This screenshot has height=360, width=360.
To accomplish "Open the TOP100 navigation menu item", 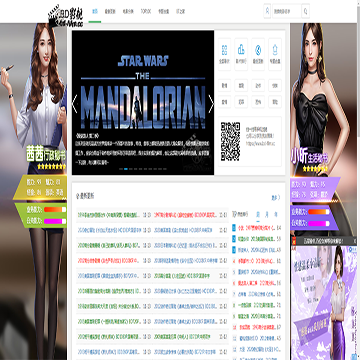I will 146,11.
